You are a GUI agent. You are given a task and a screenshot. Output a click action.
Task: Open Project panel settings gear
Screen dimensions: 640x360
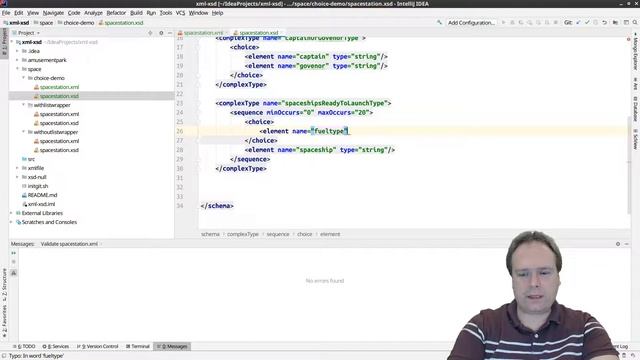[x=161, y=33]
